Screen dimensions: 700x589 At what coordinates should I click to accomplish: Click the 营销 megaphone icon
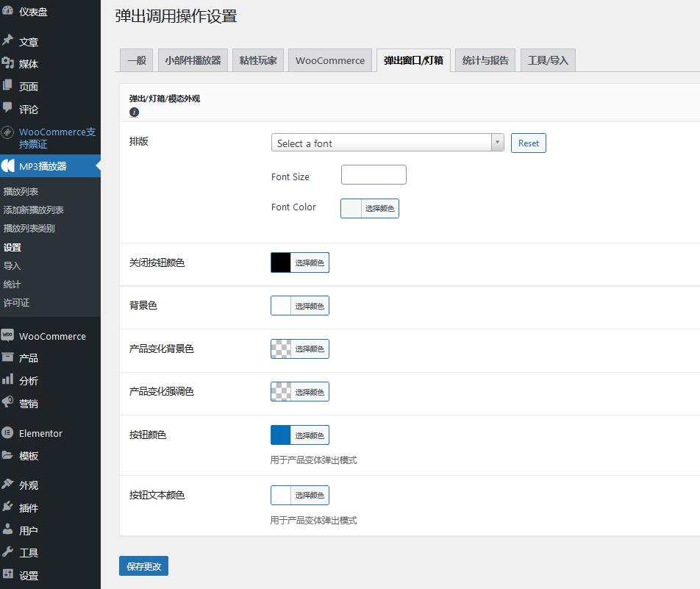(x=7, y=402)
